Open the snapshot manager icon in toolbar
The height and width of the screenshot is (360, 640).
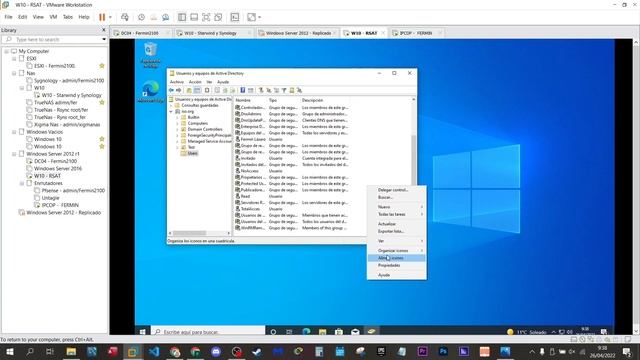(165, 17)
